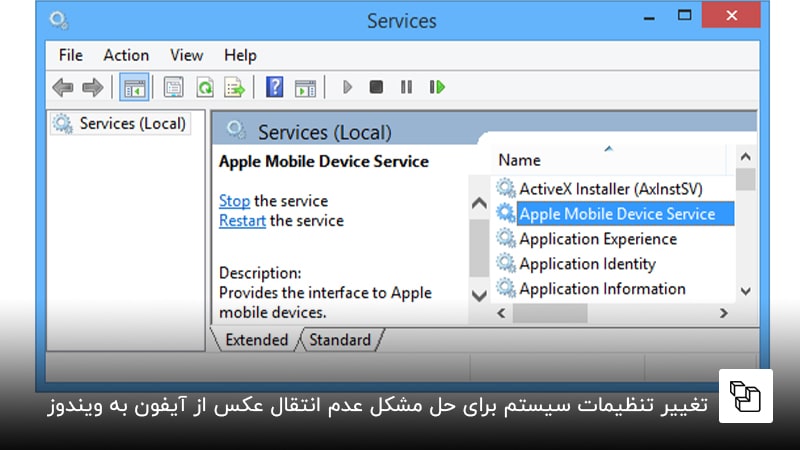Click the copy icon in the image caption corner
The image size is (800, 450).
745,396
